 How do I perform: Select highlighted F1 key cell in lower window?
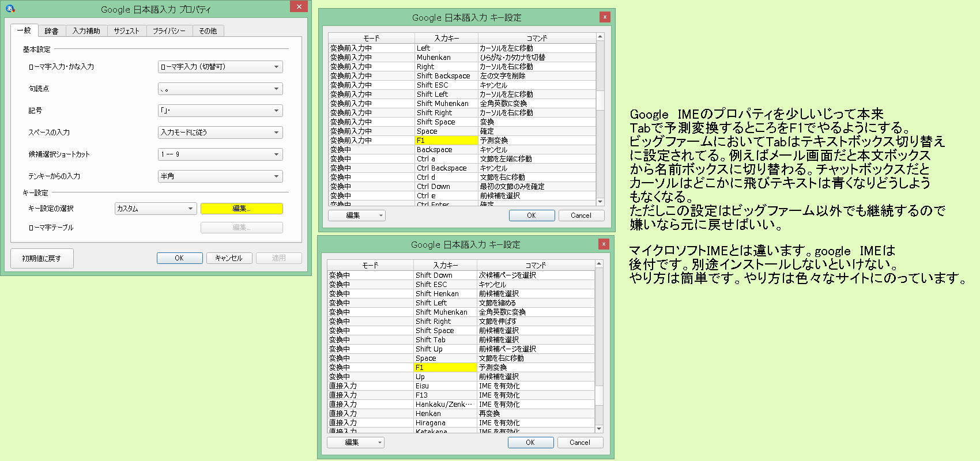pyautogui.click(x=446, y=368)
